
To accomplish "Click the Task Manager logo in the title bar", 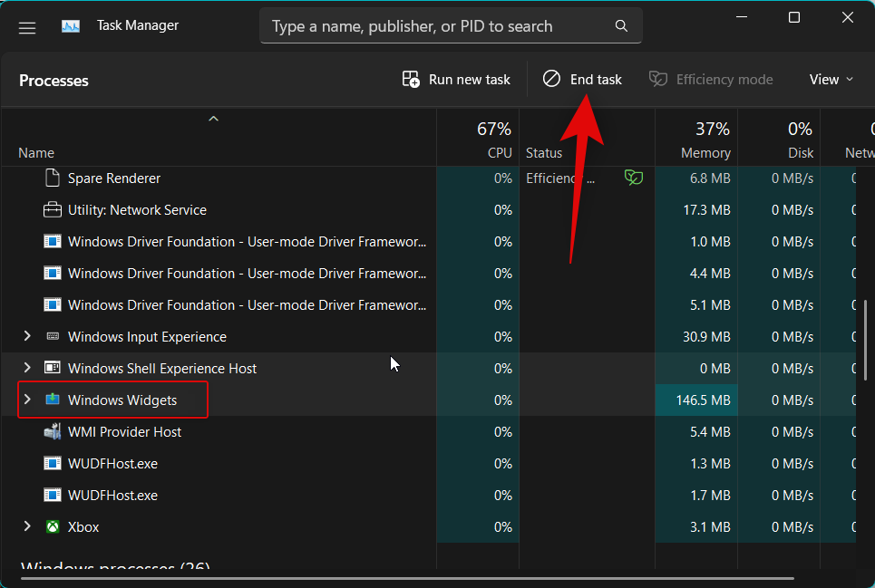I will [x=71, y=25].
